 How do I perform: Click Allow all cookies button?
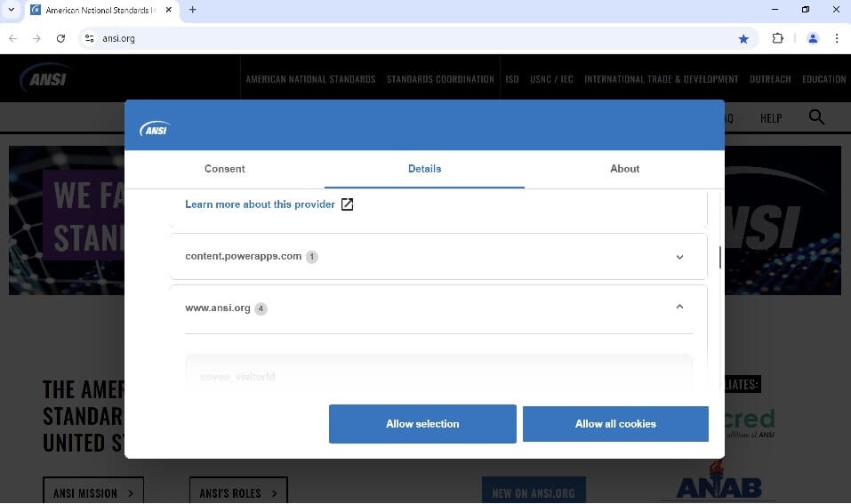[x=615, y=424]
